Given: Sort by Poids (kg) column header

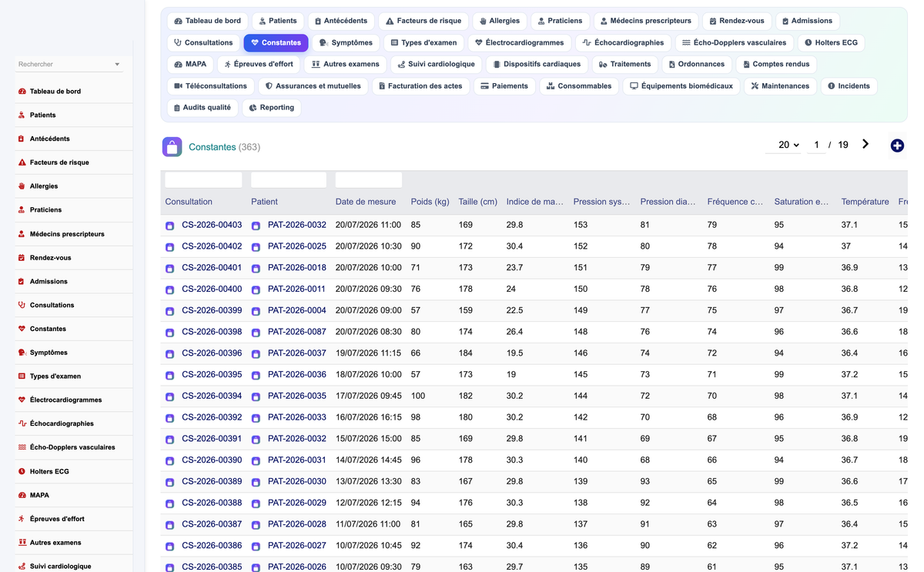Looking at the screenshot, I should (430, 202).
